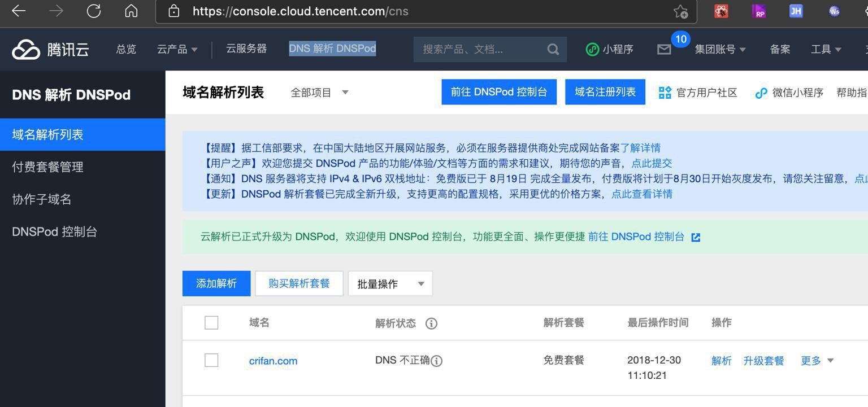Open 微信小程序 link icon
This screenshot has width=868, height=407.
click(761, 93)
